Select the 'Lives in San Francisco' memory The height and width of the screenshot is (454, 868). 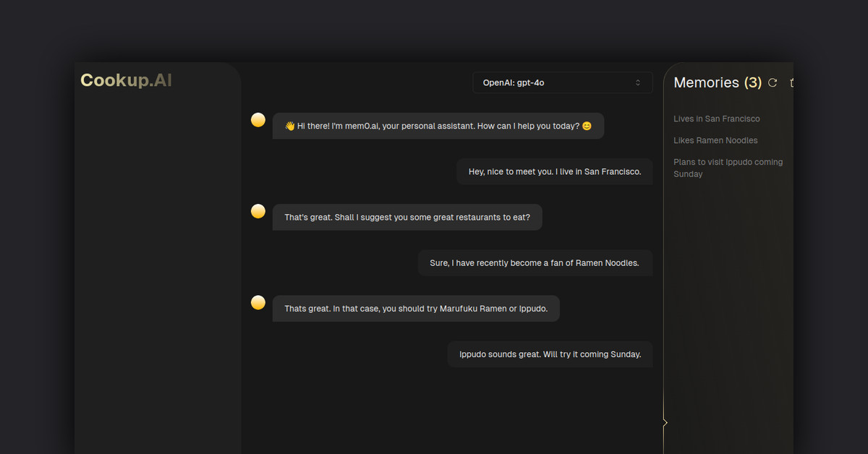[x=716, y=119]
